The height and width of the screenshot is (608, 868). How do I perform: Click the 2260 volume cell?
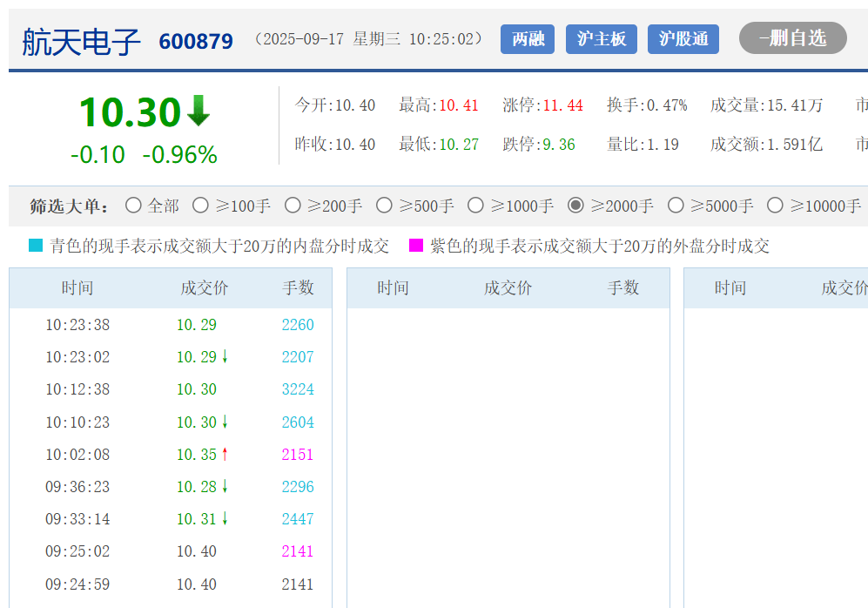(x=298, y=325)
